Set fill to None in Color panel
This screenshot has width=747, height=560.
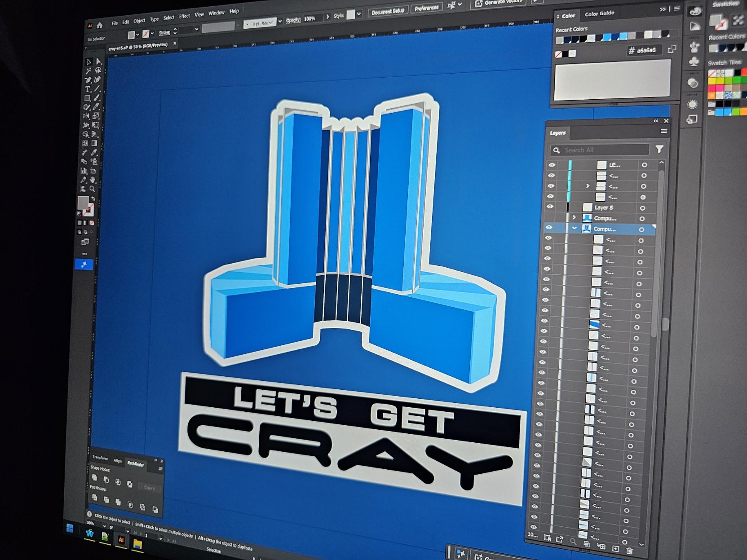[558, 54]
